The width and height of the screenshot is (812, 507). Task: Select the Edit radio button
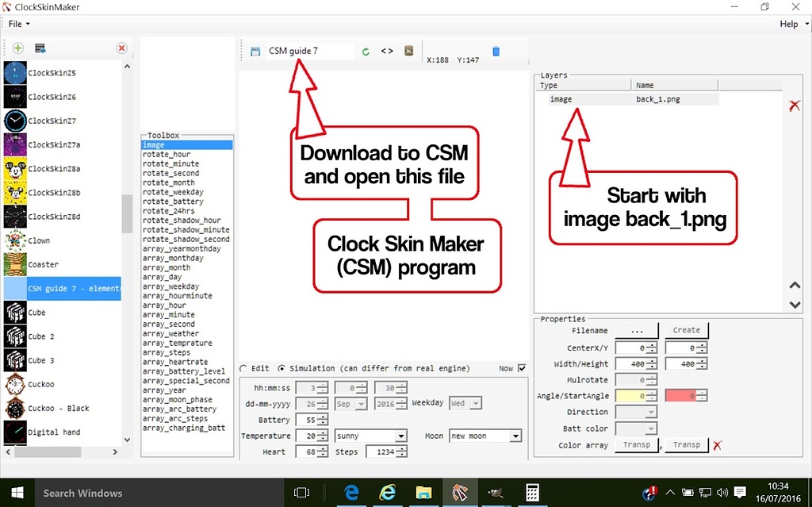[x=244, y=367]
